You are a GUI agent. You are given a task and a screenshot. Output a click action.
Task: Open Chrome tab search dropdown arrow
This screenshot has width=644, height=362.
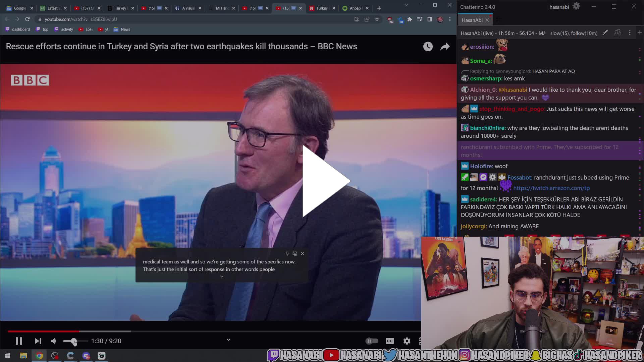[406, 5]
